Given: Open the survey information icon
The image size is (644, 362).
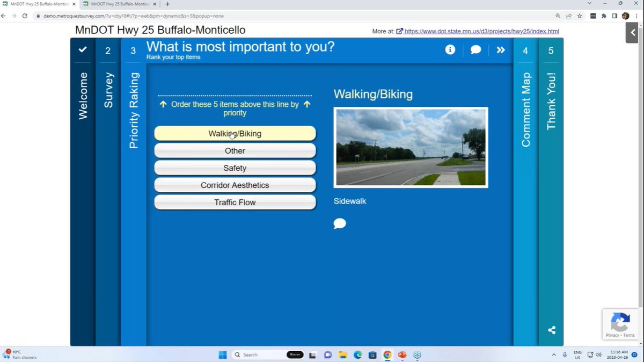Looking at the screenshot, I should (x=450, y=50).
